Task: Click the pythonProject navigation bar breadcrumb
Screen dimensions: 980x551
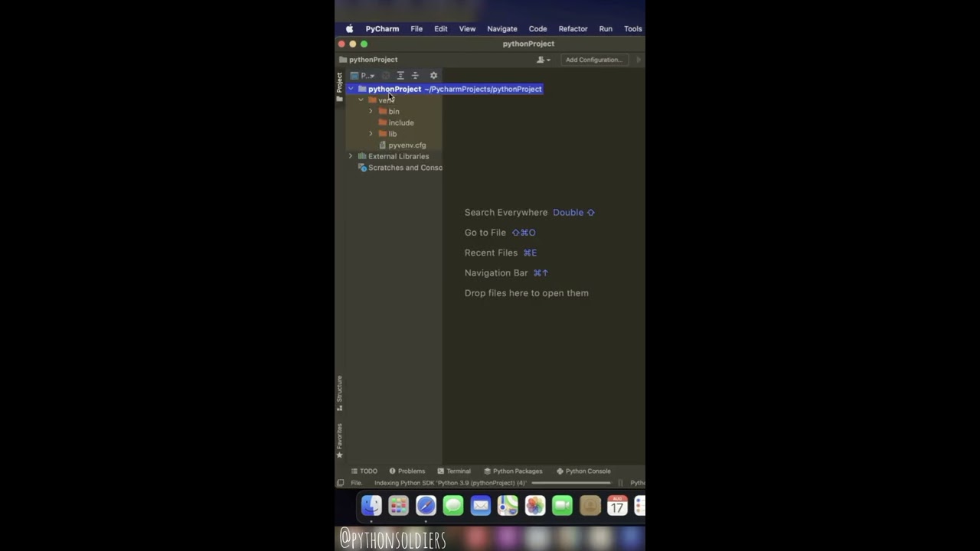Action: click(x=368, y=60)
